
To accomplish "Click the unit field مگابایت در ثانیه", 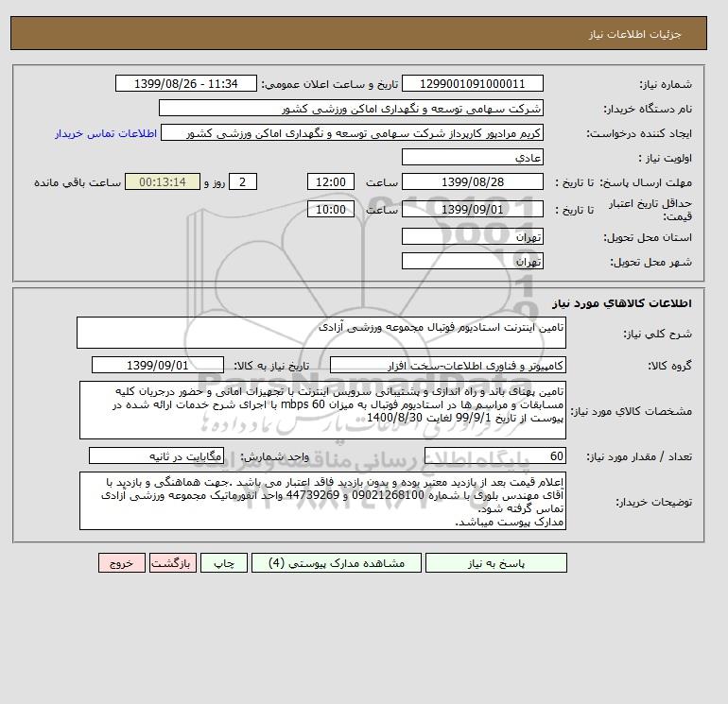I will 156,455.
